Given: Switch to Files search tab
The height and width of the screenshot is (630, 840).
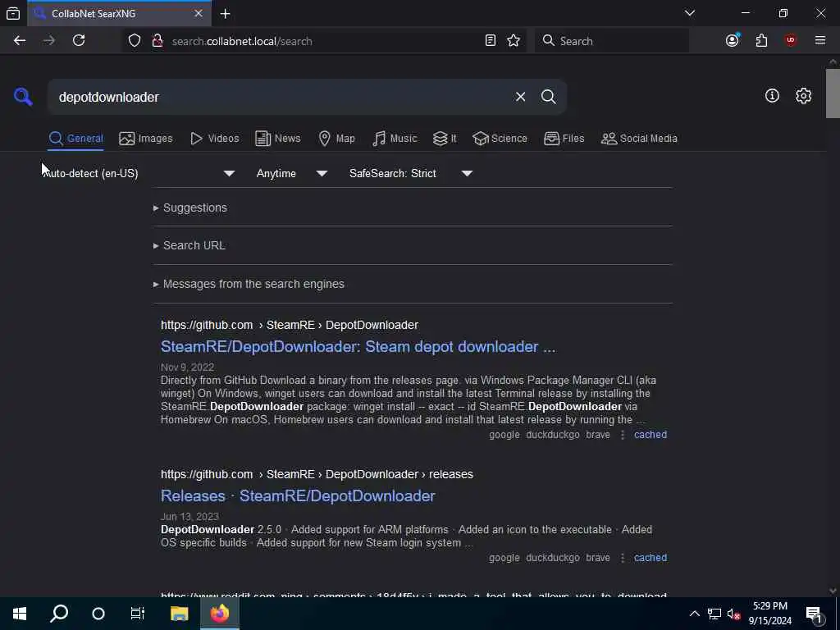Looking at the screenshot, I should [x=564, y=138].
